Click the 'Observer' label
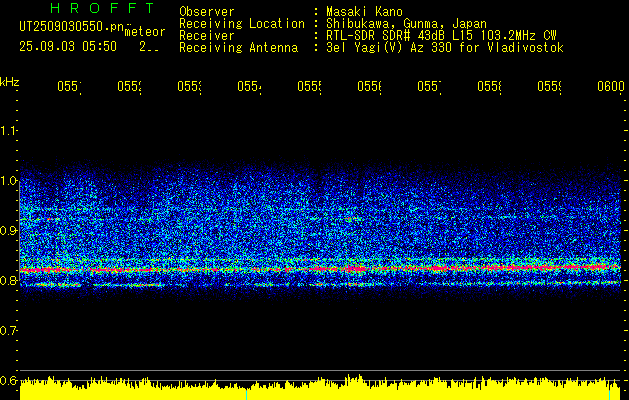This screenshot has height=400, width=629. [x=207, y=12]
